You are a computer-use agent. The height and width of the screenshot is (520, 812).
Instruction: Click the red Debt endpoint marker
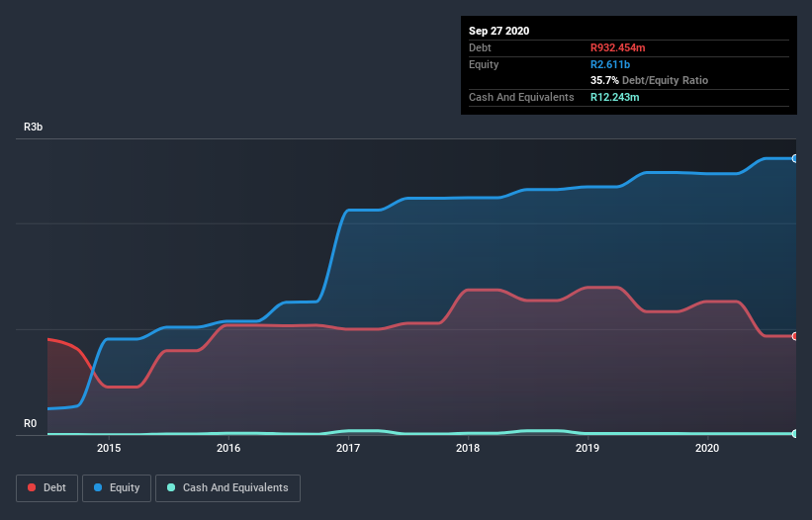point(795,336)
